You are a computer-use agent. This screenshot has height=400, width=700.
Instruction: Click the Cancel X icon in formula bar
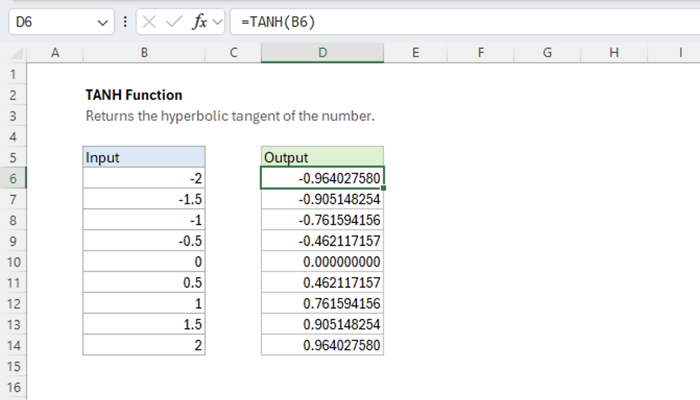tap(149, 21)
